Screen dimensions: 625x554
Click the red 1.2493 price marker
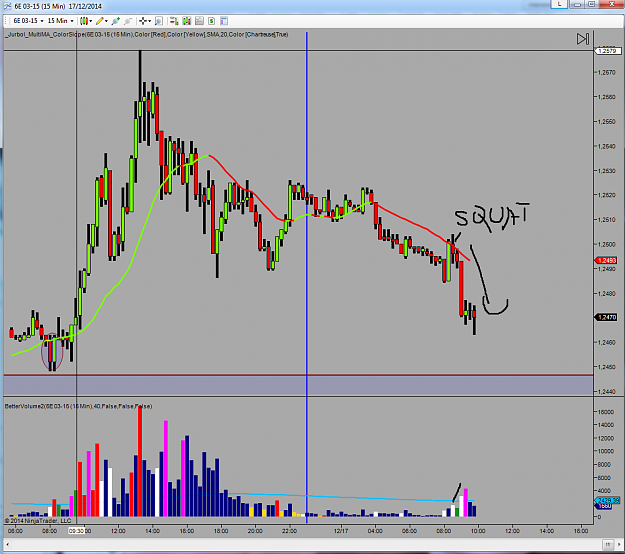pyautogui.click(x=606, y=260)
